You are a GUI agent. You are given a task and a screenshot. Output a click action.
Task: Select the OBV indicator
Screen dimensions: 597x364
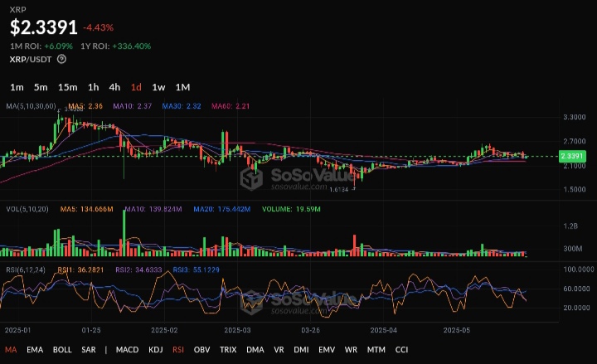pos(201,350)
